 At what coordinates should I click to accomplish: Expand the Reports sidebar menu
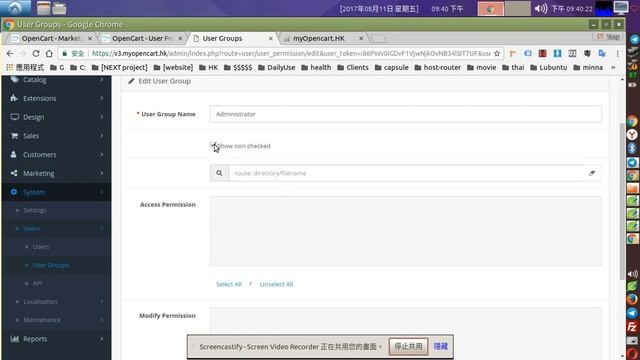coord(56,339)
